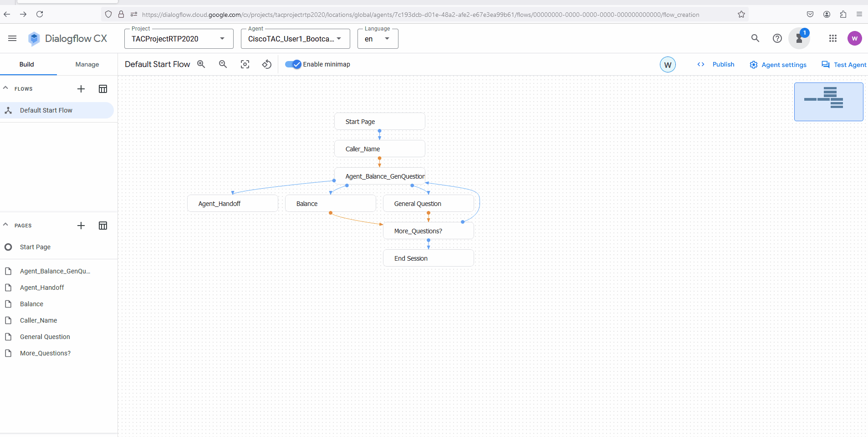The height and width of the screenshot is (437, 868).
Task: Add a new flow with plus icon
Action: 81,89
